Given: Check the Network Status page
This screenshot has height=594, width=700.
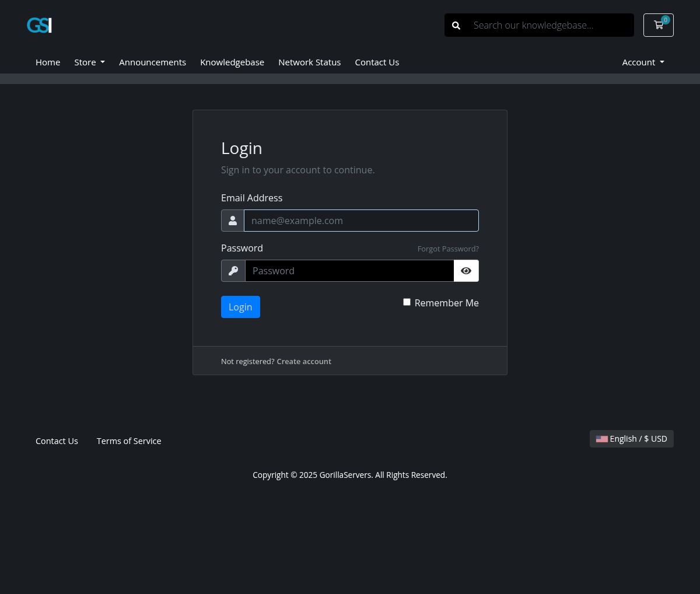Looking at the screenshot, I should (x=309, y=62).
